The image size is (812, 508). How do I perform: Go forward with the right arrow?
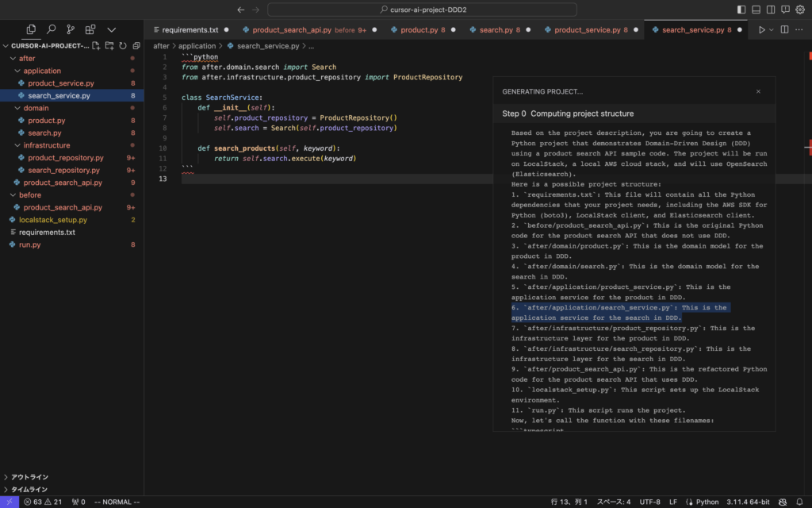point(256,10)
